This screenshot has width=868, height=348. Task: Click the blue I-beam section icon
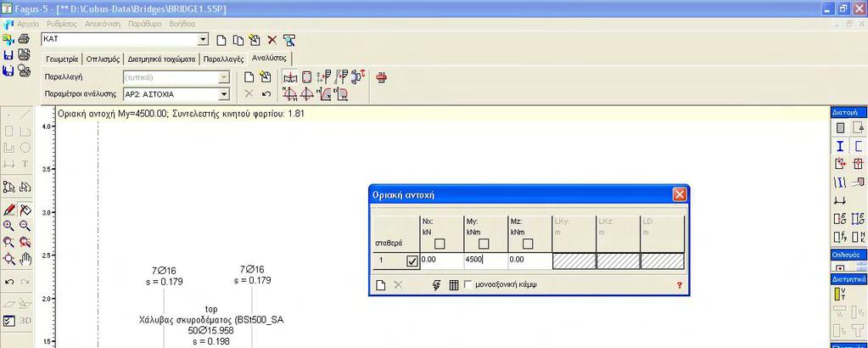(x=840, y=146)
